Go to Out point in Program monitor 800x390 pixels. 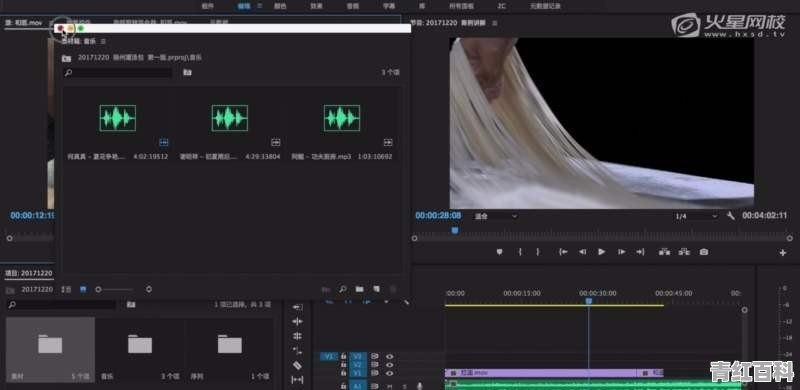(640, 252)
